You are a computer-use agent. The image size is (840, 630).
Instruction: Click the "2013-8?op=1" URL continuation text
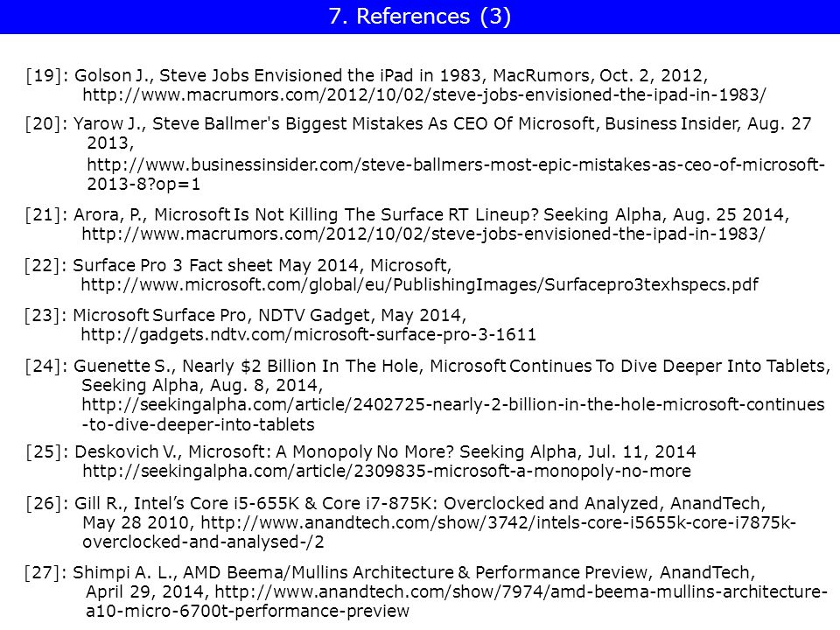[143, 185]
